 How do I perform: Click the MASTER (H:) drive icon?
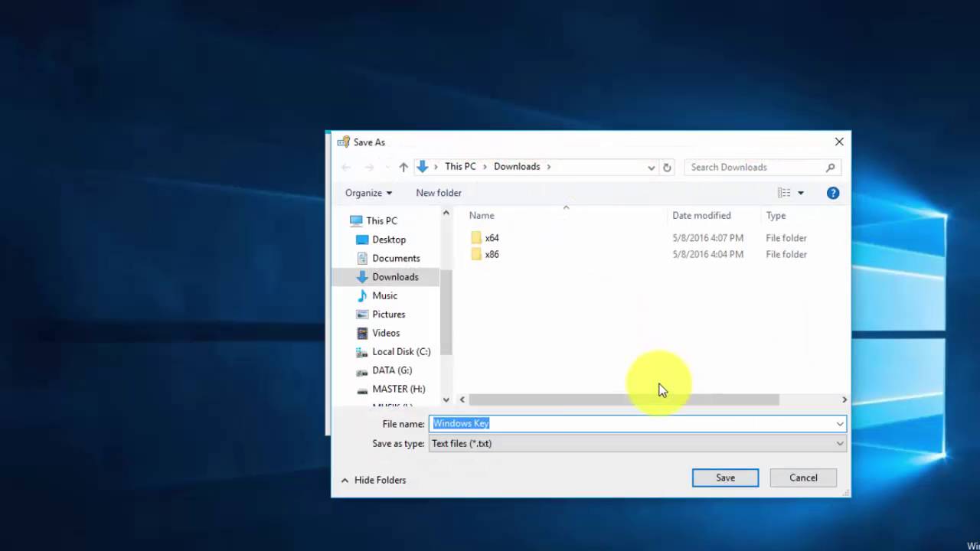[x=362, y=390]
